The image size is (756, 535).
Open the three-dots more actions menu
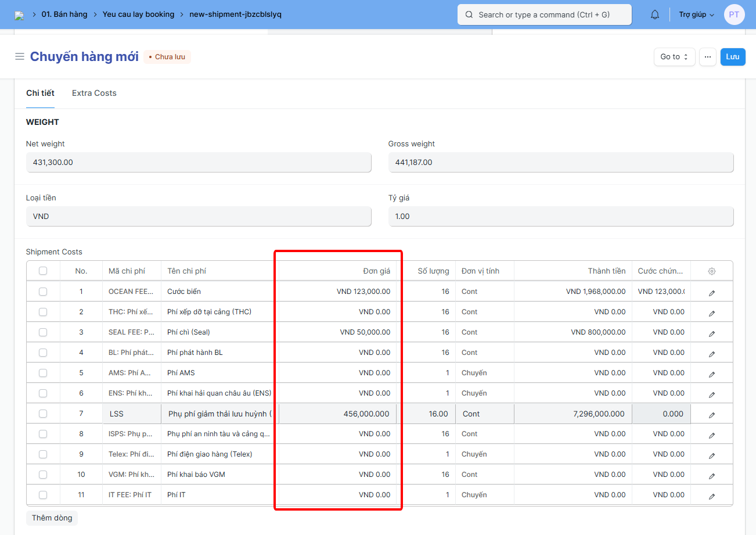(707, 57)
